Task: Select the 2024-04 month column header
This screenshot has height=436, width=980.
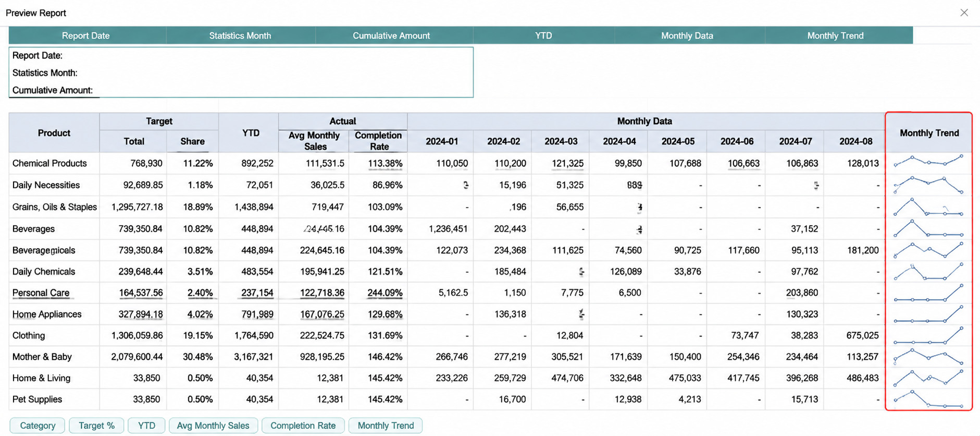Action: tap(619, 141)
